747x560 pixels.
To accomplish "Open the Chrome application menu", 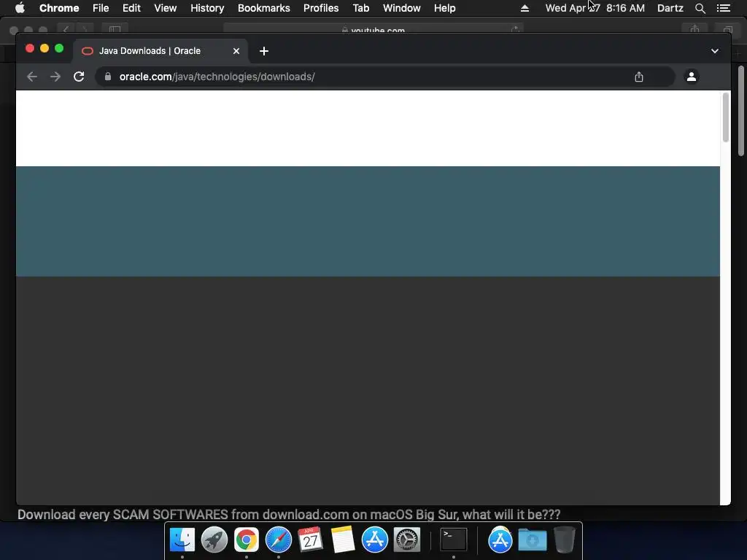I will (59, 8).
